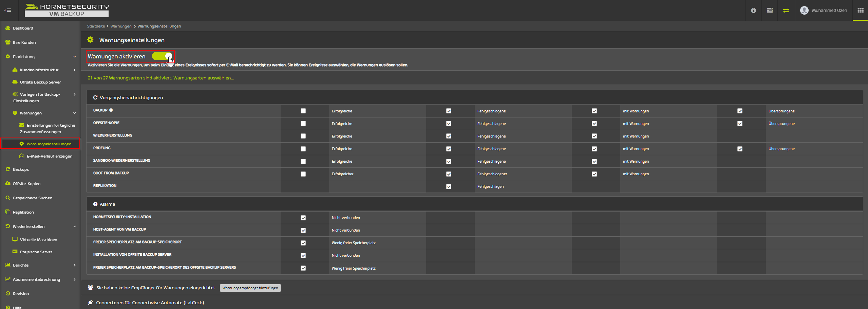868x309 pixels.
Task: Open the apps grid icon
Action: point(860,10)
